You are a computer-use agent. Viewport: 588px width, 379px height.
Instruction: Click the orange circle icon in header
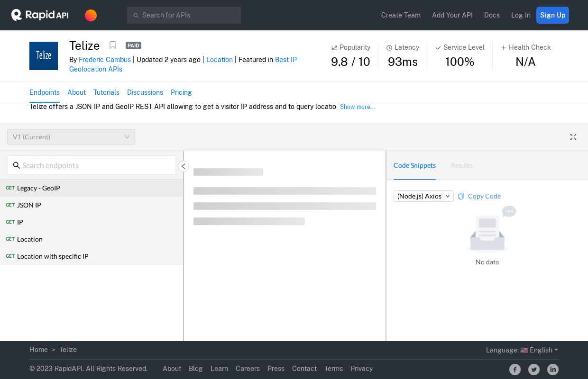pyautogui.click(x=91, y=15)
